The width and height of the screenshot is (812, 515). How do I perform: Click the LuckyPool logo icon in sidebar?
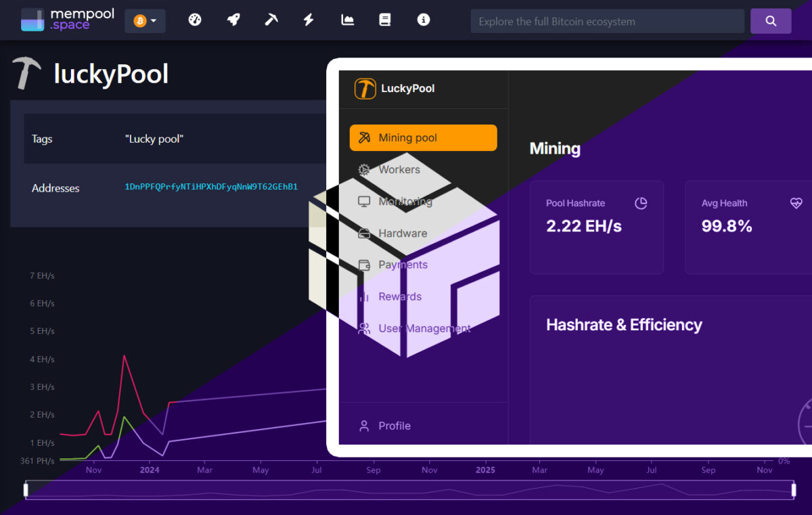pyautogui.click(x=365, y=89)
